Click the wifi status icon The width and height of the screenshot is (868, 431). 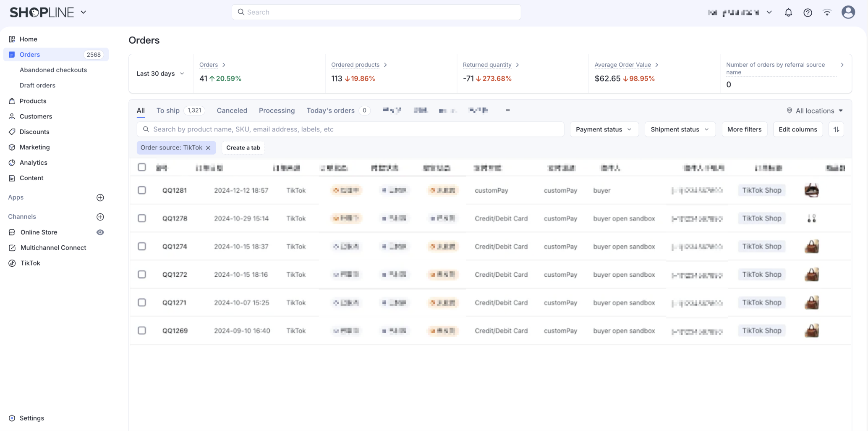coord(827,13)
